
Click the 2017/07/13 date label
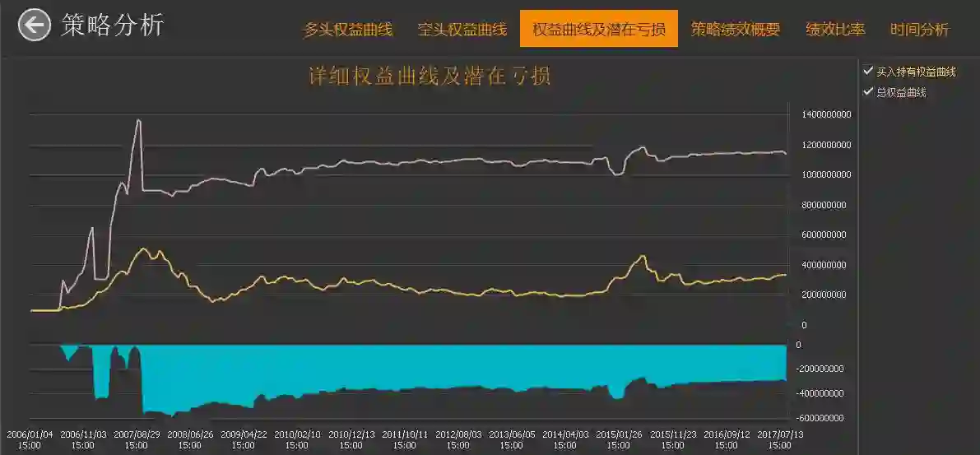point(779,439)
